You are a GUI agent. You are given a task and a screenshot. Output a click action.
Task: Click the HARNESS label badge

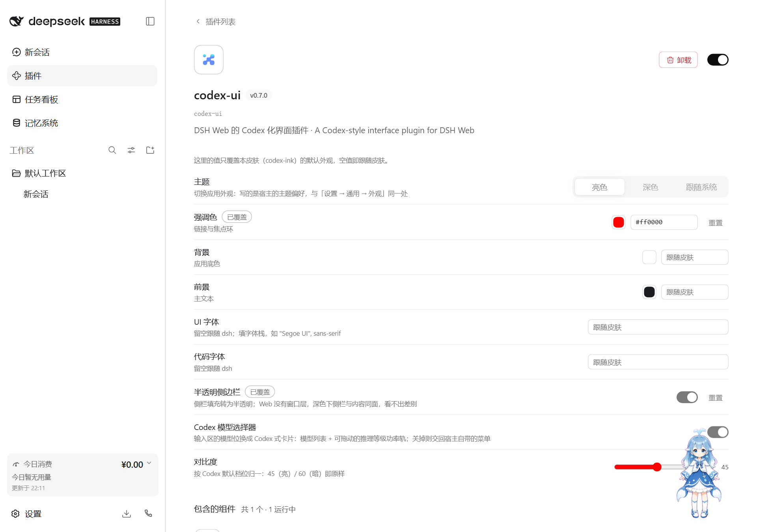click(x=105, y=22)
